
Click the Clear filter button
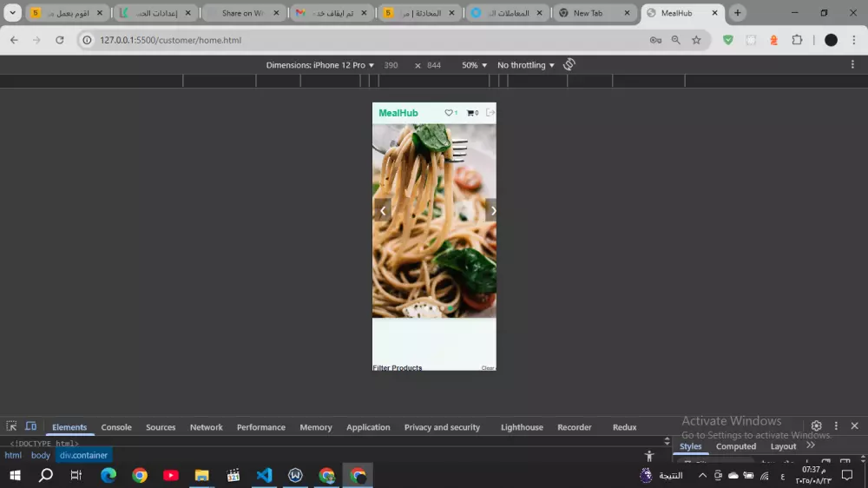point(488,368)
